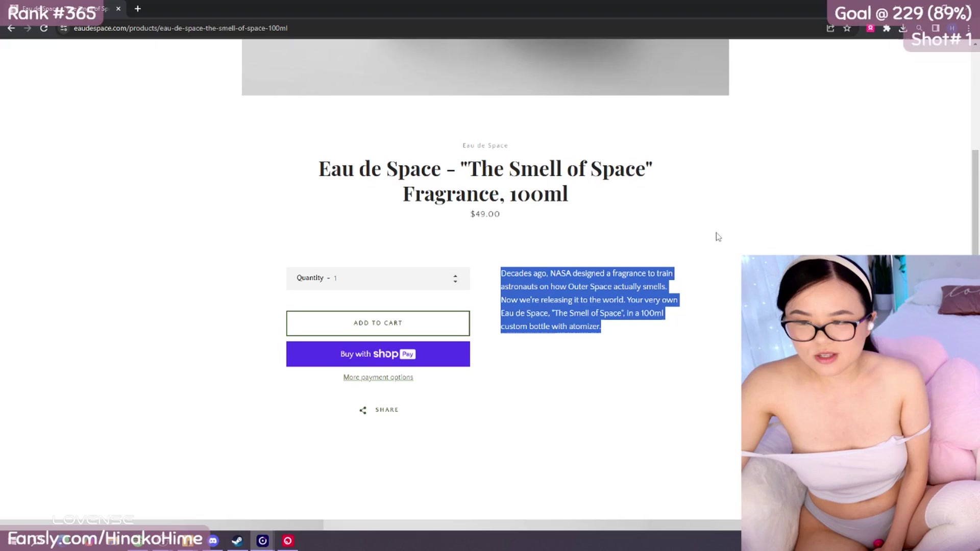Open the red circle app in taskbar
This screenshot has width=980, height=551.
(x=288, y=541)
